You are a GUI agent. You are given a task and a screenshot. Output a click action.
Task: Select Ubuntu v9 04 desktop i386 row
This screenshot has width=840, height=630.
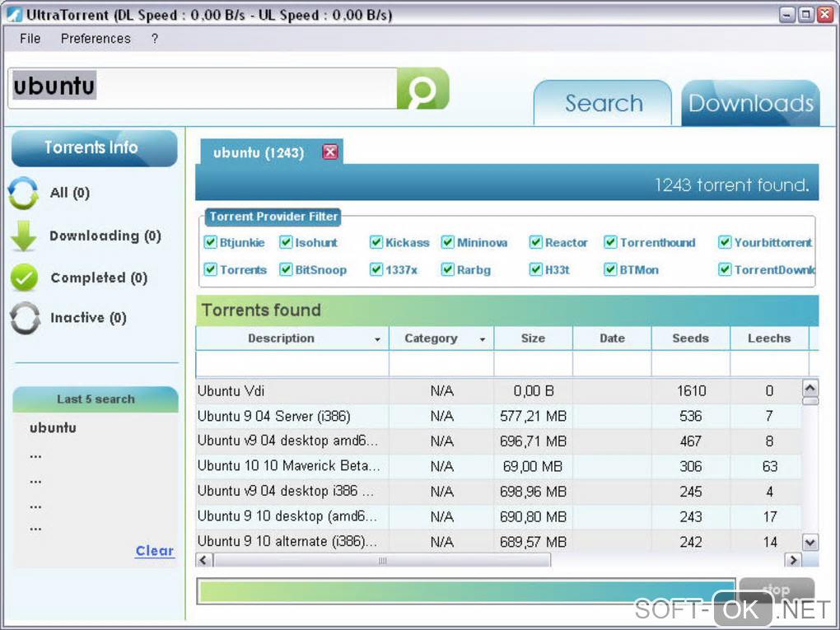pos(499,492)
